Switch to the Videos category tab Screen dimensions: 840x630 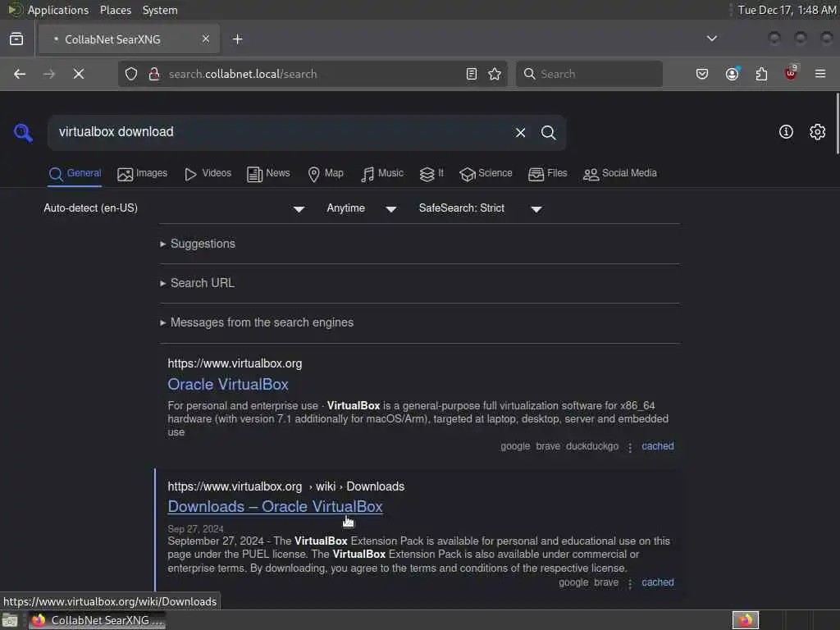tap(208, 174)
